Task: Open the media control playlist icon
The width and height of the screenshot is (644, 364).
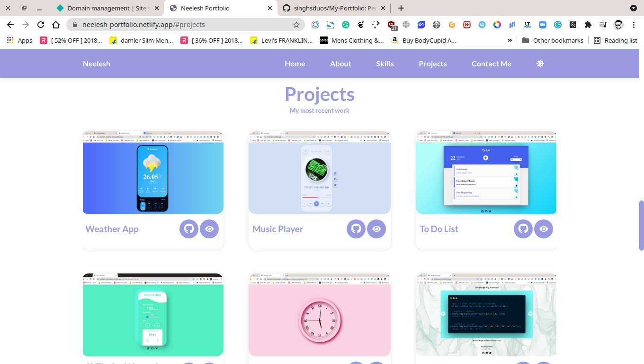Action: pyautogui.click(x=603, y=25)
